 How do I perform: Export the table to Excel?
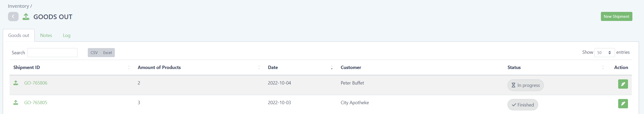coord(107,53)
